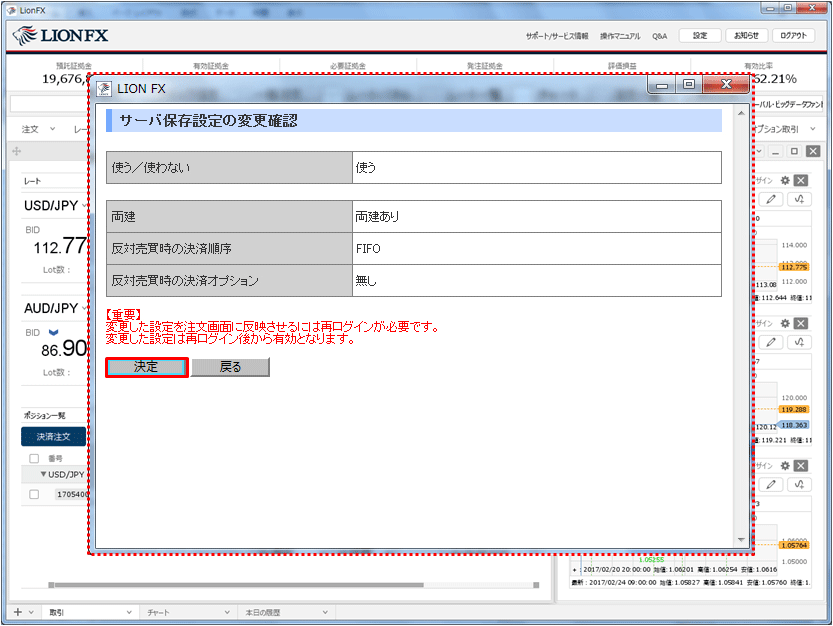
Task: Click the 112.775 price marker on the chart
Action: (794, 267)
